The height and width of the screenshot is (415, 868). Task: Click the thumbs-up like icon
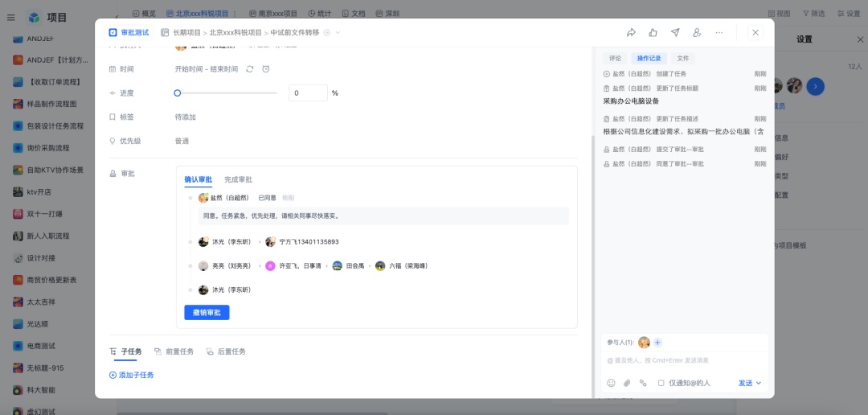(653, 33)
